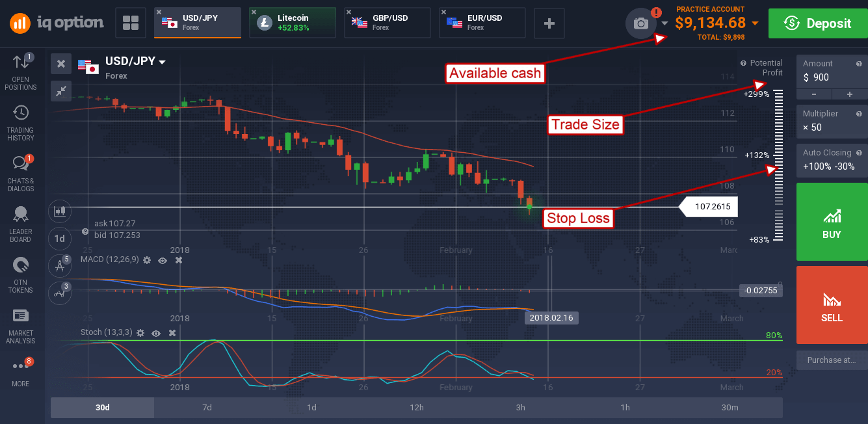Open the Leader Board
Image resolution: width=868 pixels, height=424 pixels.
pyautogui.click(x=21, y=225)
